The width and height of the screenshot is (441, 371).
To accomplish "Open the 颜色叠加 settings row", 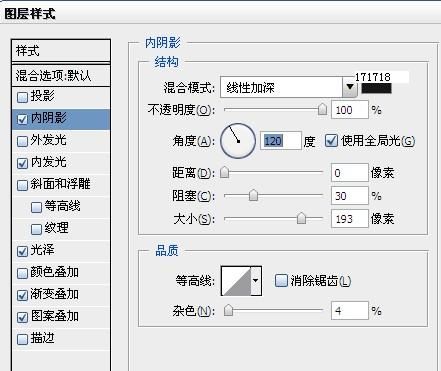I will (x=61, y=273).
